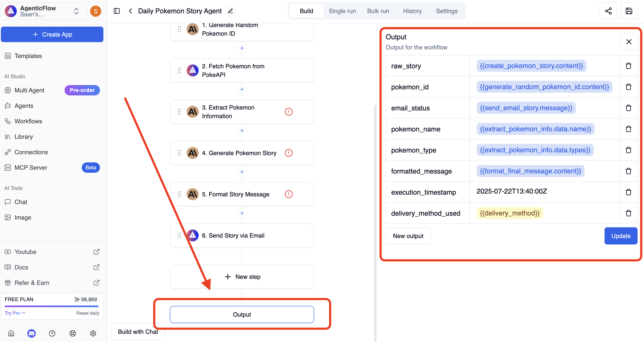Viewport: 644px width, 342px height.
Task: Delete the delivery_method_used output row
Action: 628,213
